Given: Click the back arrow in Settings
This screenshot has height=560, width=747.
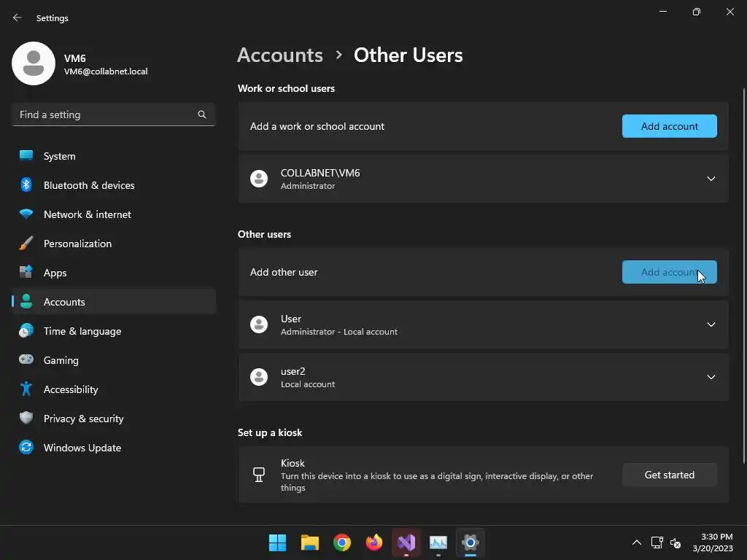Looking at the screenshot, I should pyautogui.click(x=18, y=17).
